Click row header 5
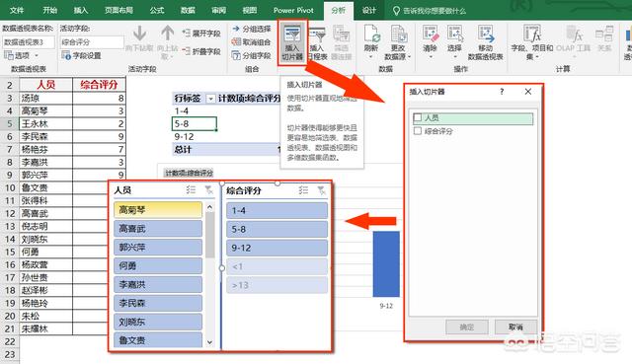 [x=10, y=123]
